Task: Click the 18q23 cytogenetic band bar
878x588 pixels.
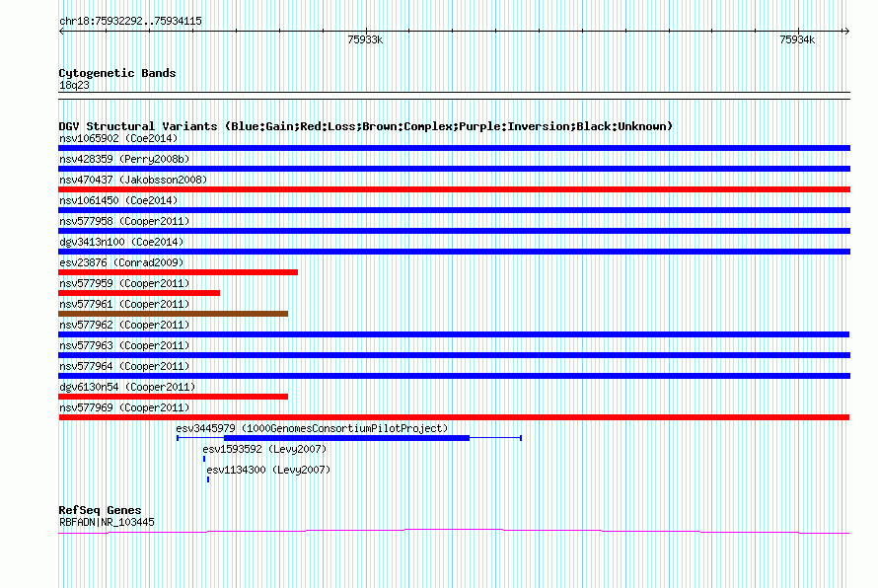Action: [x=454, y=96]
